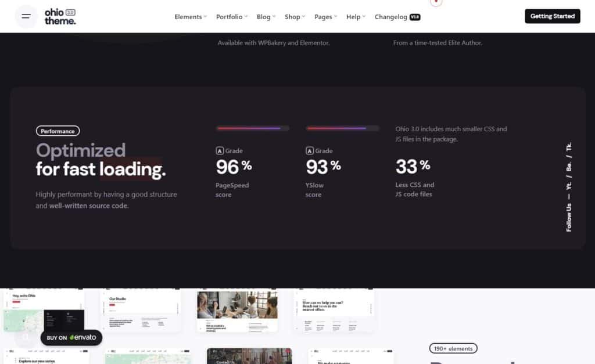595x364 pixels.
Task: Click the "Less CSS and JS code files" label
Action: pos(415,190)
